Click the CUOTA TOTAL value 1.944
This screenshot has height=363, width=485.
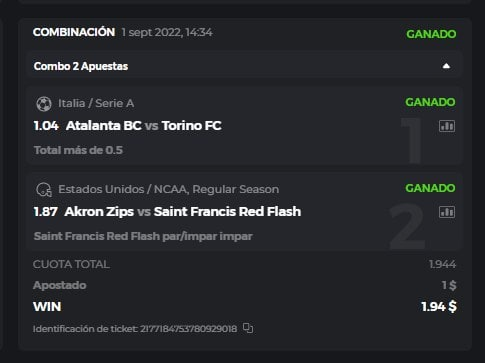[x=442, y=264]
